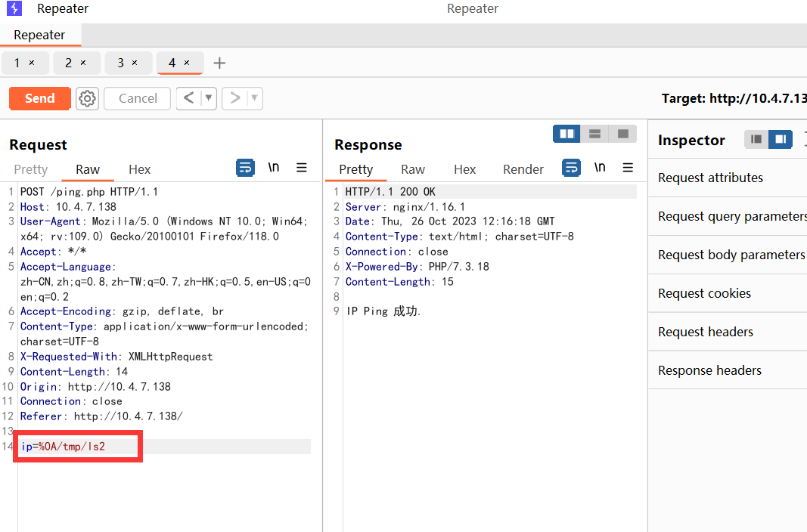Image resolution: width=807 pixels, height=532 pixels.
Task: Expand Request attributes section in Inspector
Action: pos(728,178)
